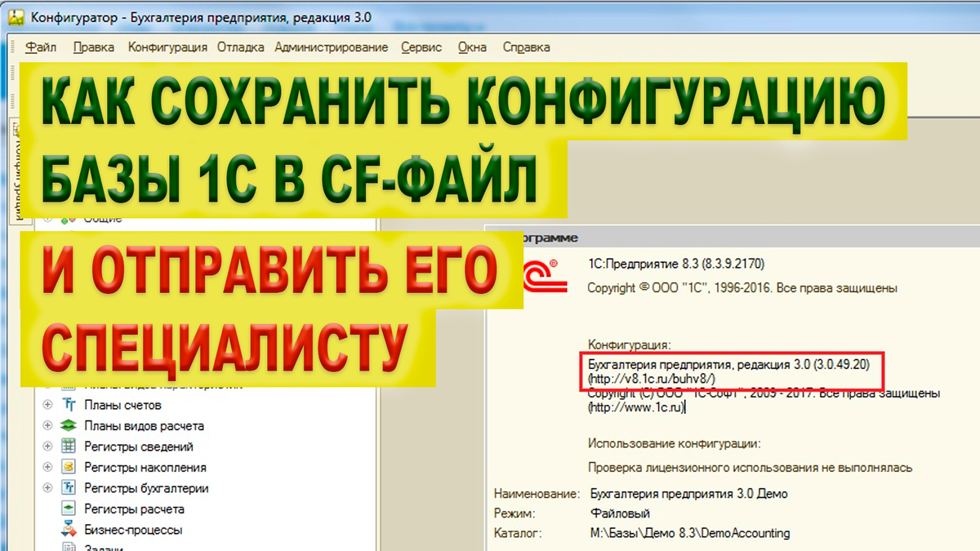Open the Конфигурация menu

[x=167, y=47]
